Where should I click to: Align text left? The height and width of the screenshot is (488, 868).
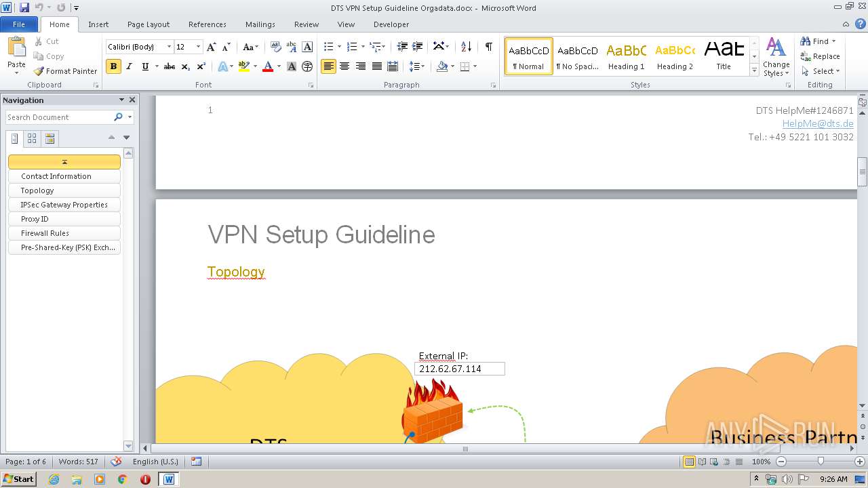328,66
